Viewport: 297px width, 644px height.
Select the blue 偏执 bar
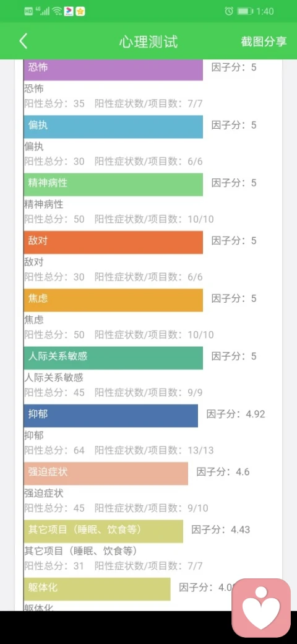113,126
